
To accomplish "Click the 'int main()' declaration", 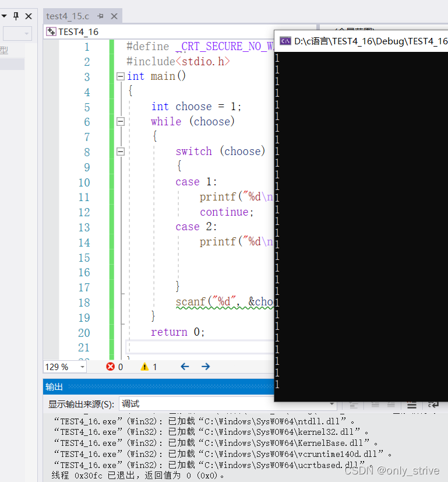I will (x=156, y=76).
